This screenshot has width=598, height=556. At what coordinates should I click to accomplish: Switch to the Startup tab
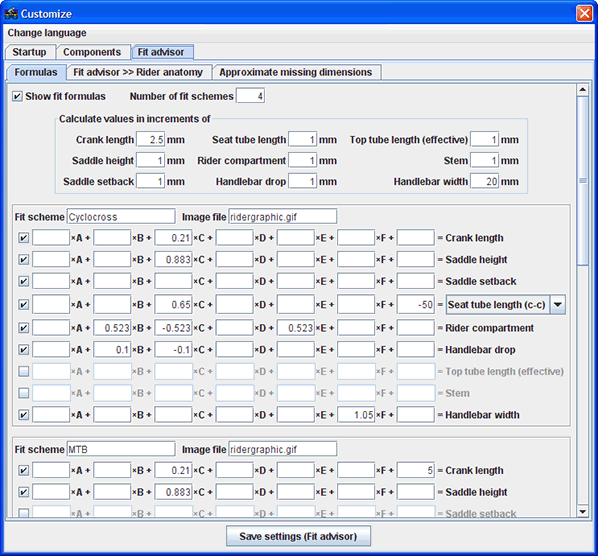(x=29, y=52)
